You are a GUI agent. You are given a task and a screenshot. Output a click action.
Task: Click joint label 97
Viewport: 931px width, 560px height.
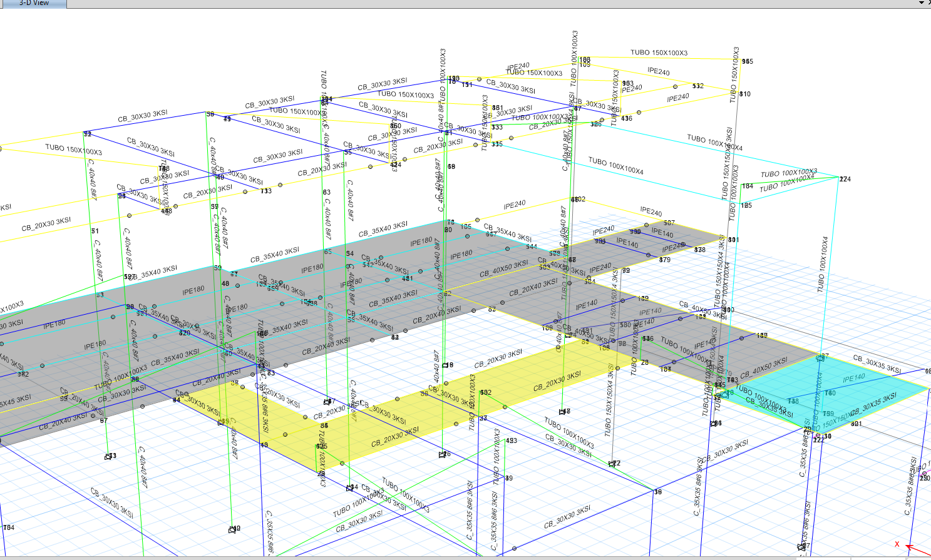(x=104, y=421)
